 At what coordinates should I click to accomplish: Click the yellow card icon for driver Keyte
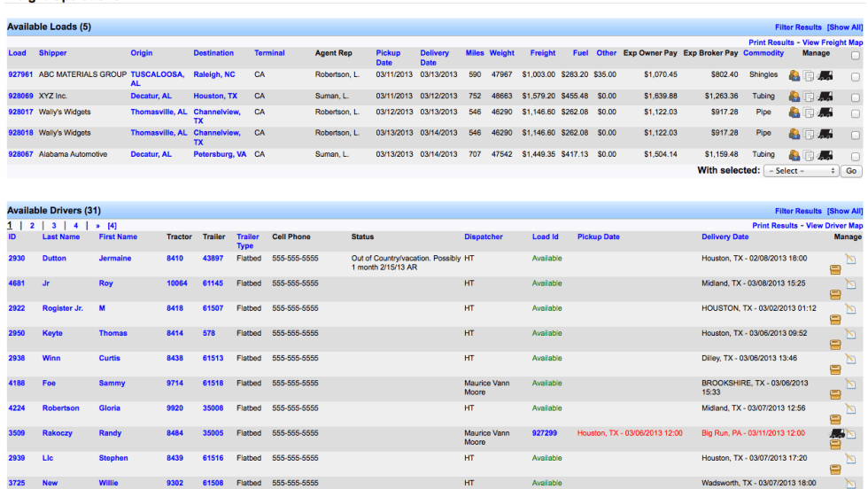tap(835, 345)
